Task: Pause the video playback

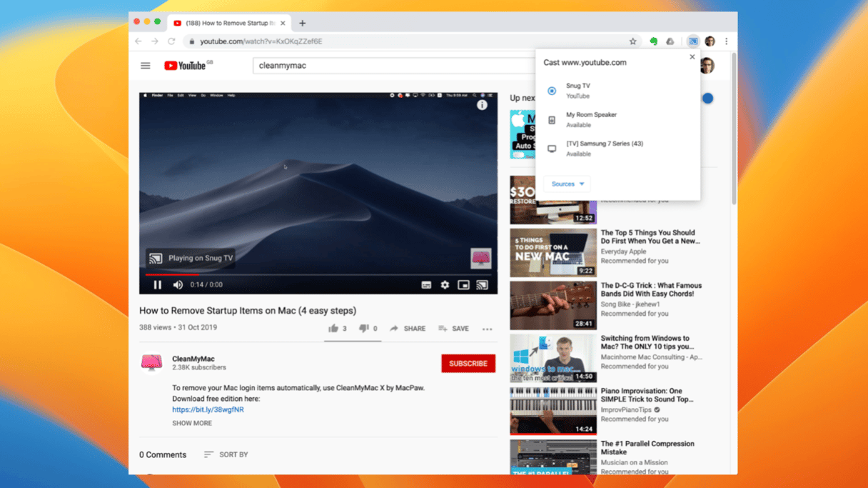Action: point(158,285)
